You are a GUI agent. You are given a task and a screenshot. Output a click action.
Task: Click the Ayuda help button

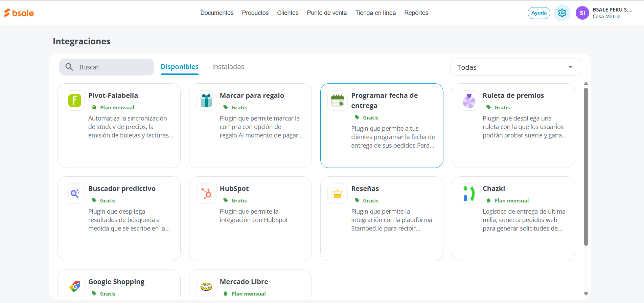click(539, 13)
